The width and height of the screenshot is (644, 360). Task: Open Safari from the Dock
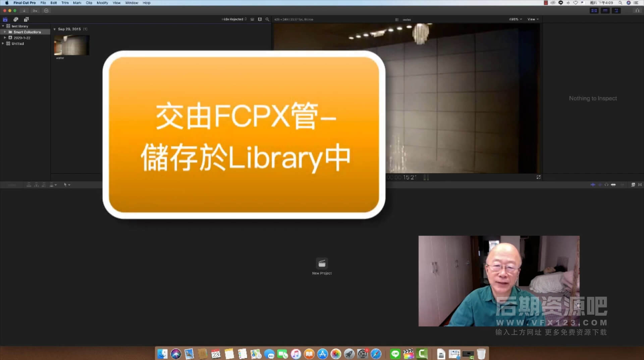coord(376,354)
